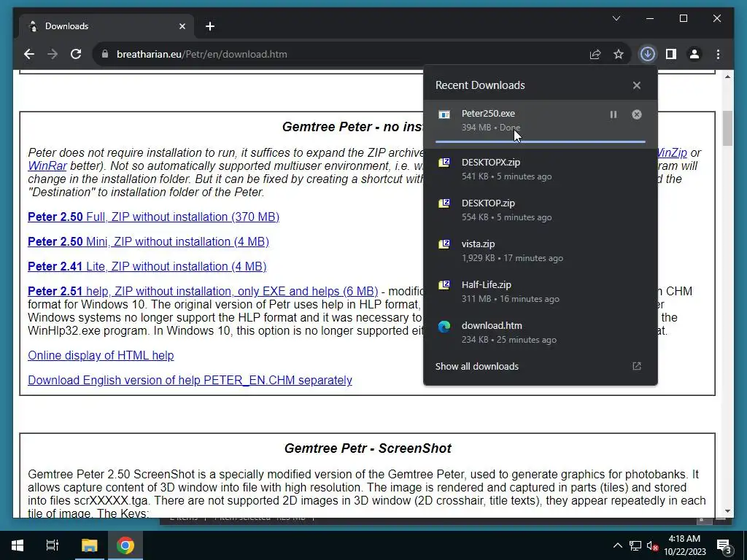Open the Windows Start menu
This screenshot has height=560, width=747.
pyautogui.click(x=18, y=545)
